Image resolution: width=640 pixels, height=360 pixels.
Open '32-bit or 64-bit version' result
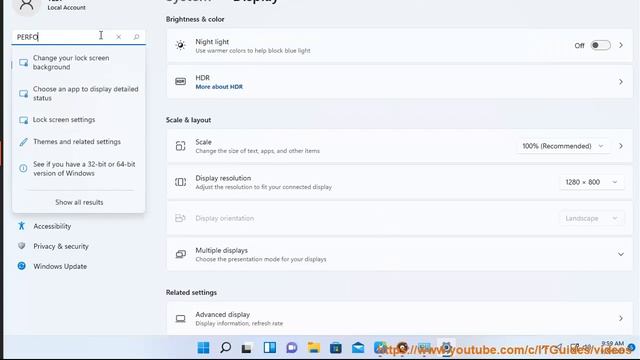pos(79,169)
